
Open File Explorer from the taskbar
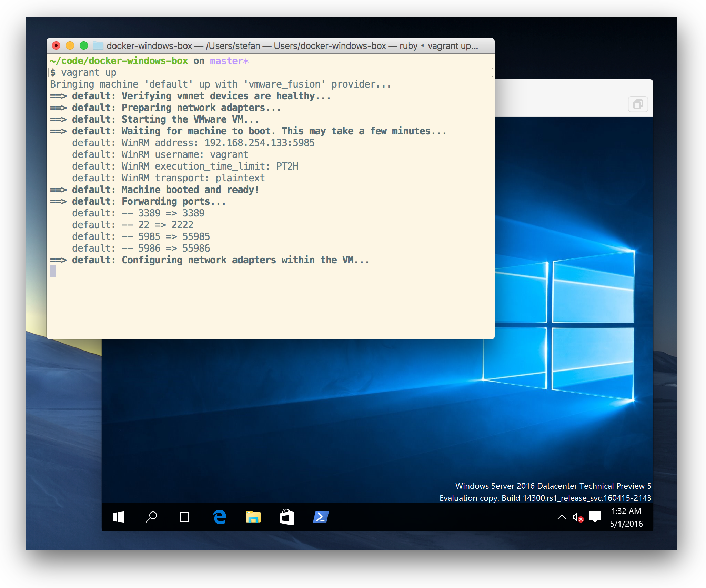(x=253, y=517)
